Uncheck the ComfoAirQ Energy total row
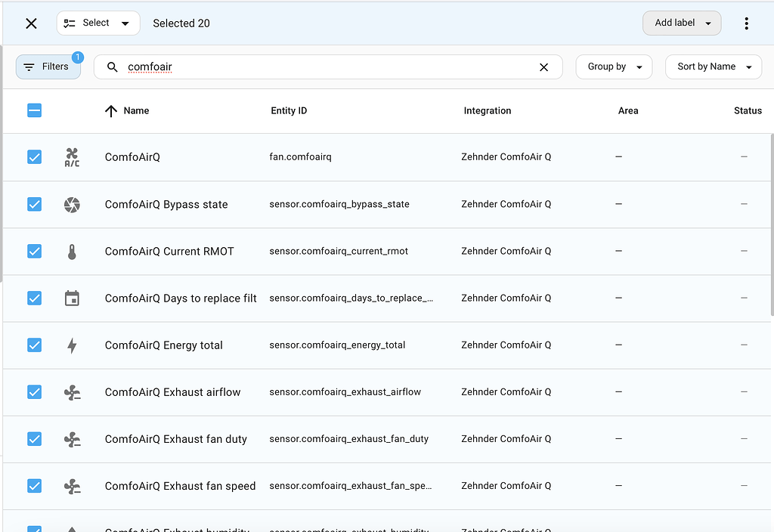This screenshot has width=774, height=532. 34,345
